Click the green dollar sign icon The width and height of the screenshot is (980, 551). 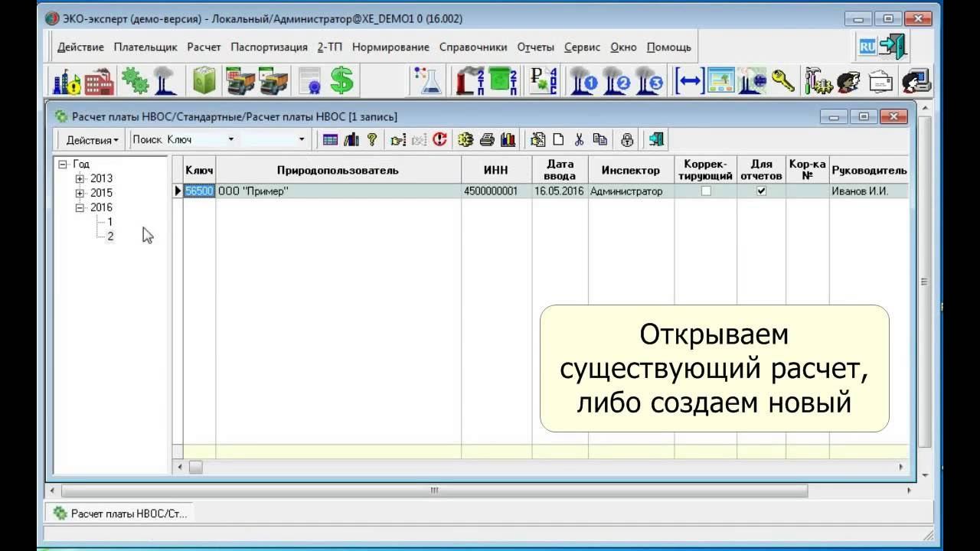[x=342, y=80]
